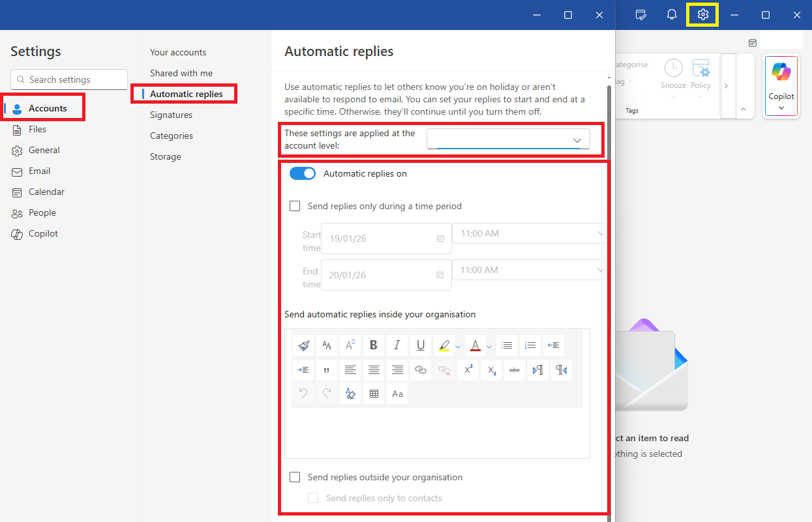Insert a link using the toolbar icon

[421, 370]
